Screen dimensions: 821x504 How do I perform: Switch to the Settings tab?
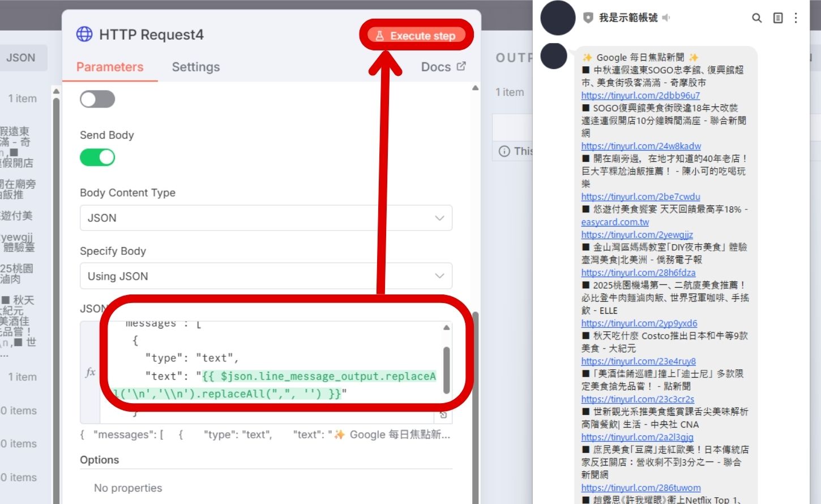pyautogui.click(x=195, y=67)
